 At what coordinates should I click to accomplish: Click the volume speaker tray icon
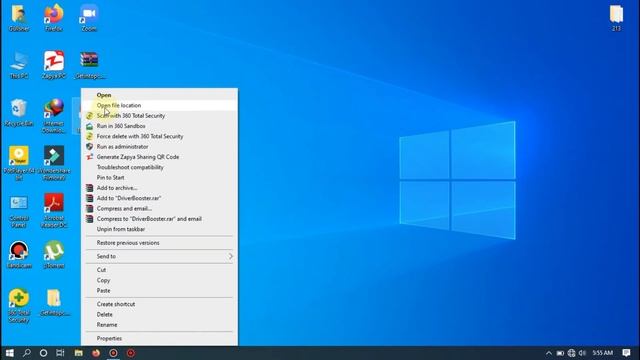[x=582, y=353]
